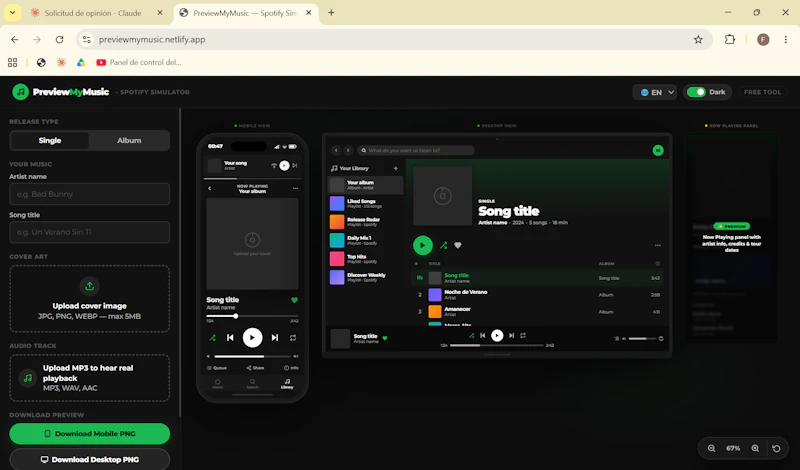The height and width of the screenshot is (470, 800).
Task: Open the Upload MP3 audio track area
Action: pyautogui.click(x=90, y=378)
